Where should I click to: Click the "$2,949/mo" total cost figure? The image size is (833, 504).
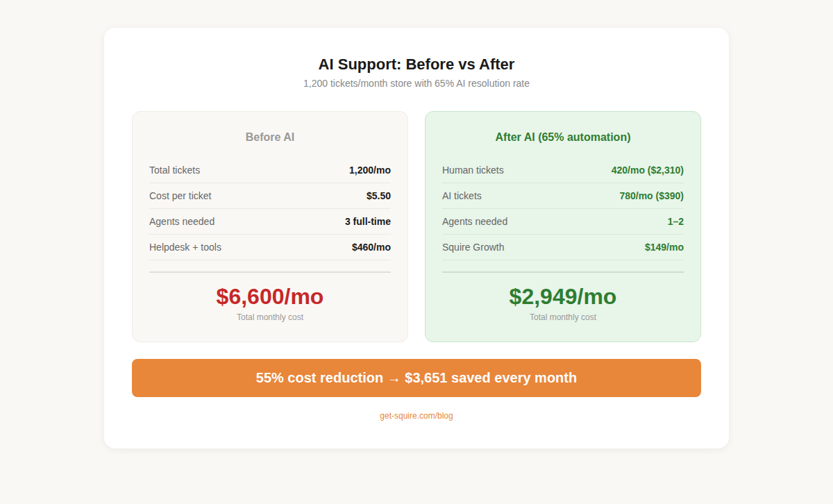pos(562,296)
